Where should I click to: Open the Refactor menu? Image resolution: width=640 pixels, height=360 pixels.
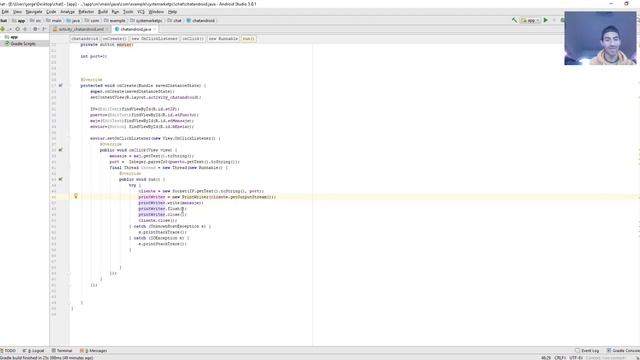[86, 12]
